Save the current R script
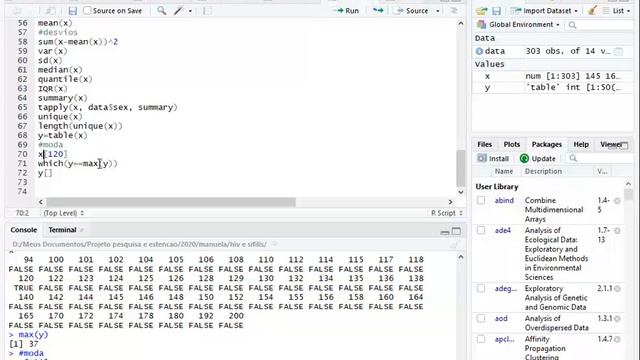Image resolution: width=640 pixels, height=360 pixels. [x=73, y=11]
